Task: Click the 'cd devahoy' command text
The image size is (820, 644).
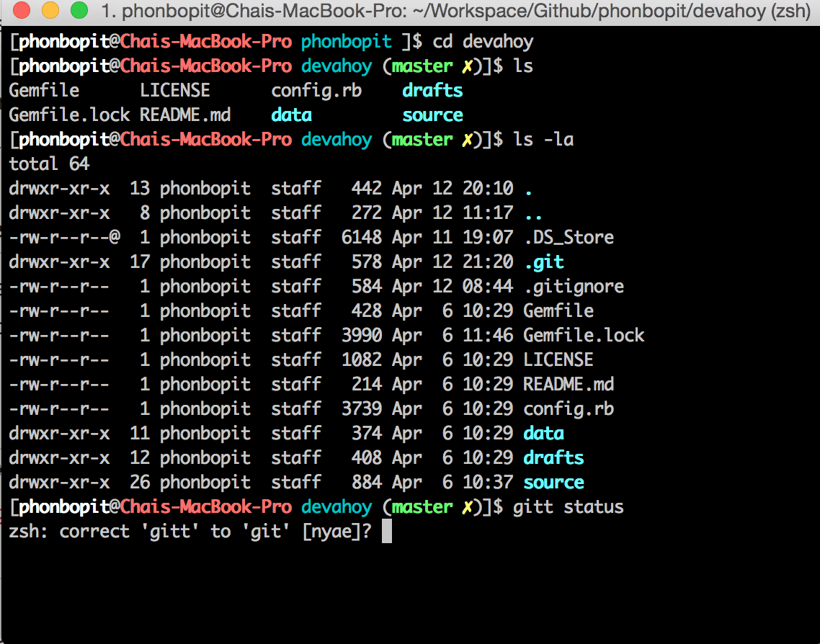Action: 483,41
